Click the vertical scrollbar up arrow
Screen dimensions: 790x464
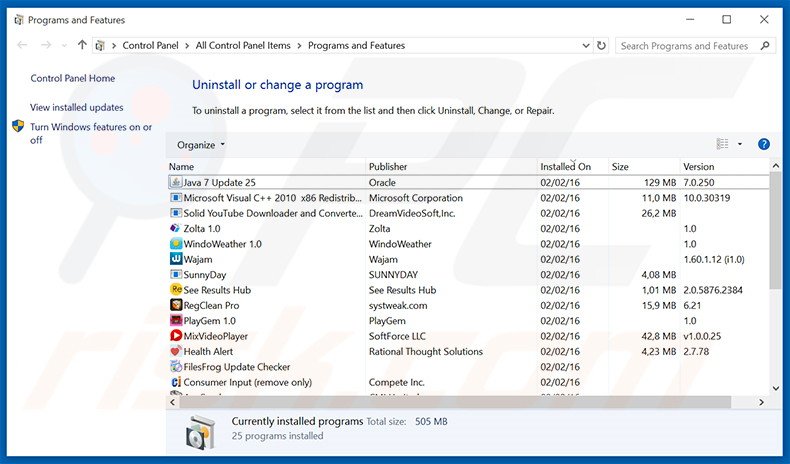click(x=775, y=166)
